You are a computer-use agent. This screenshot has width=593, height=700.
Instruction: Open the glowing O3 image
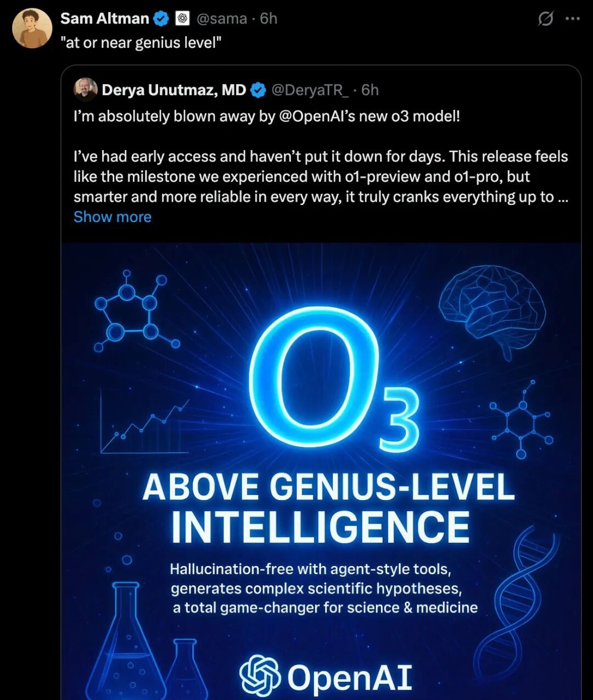(321, 471)
